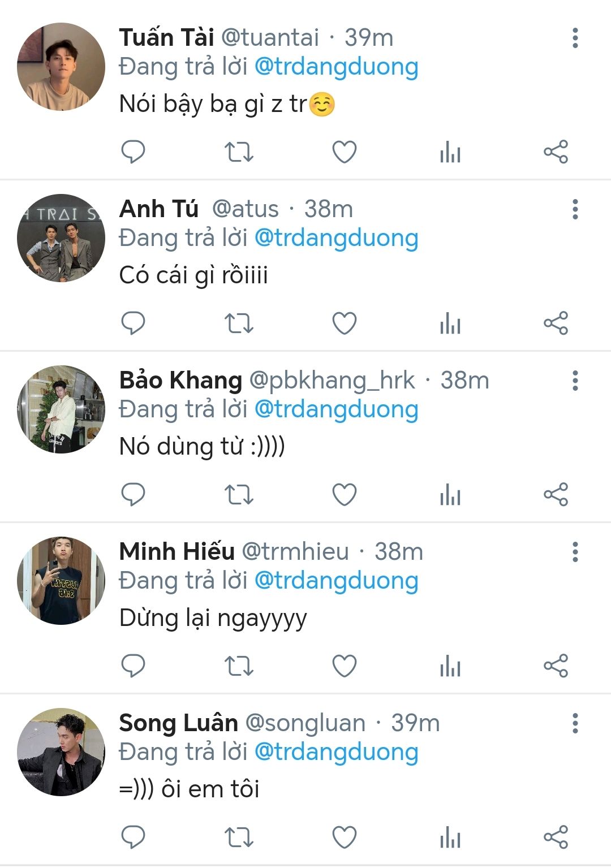Like Tuấn Tài's tweet
Image resolution: width=611 pixels, height=868 pixels.
[344, 152]
